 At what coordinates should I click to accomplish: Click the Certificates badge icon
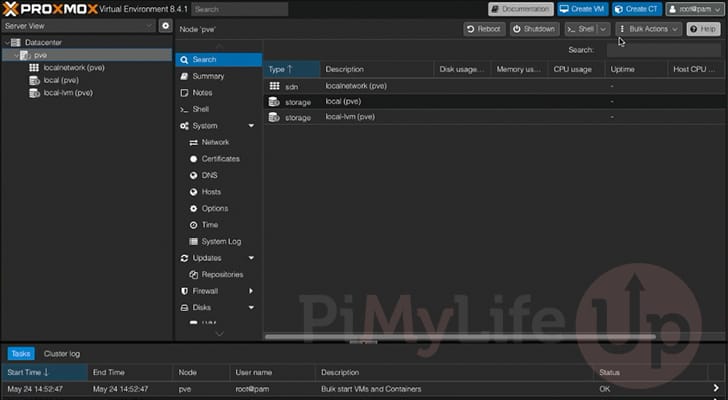[x=194, y=159]
